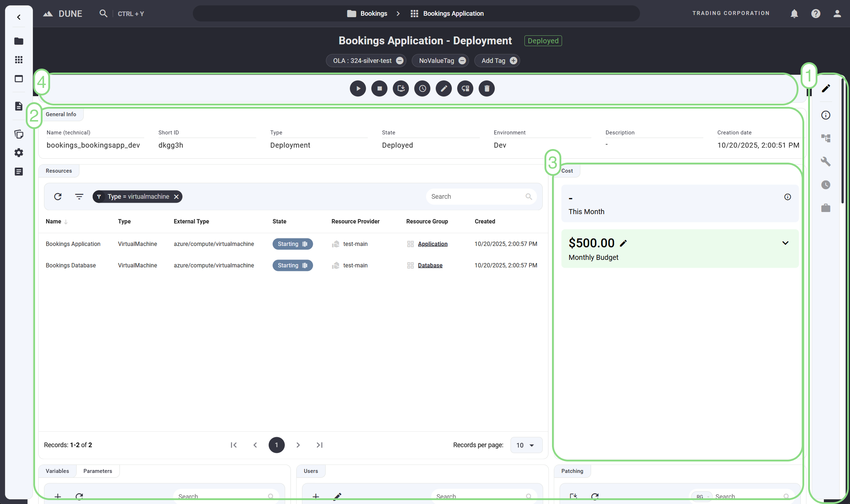Click the Start (play) deployment button
Screen dimensions: 850x504
coord(358,89)
